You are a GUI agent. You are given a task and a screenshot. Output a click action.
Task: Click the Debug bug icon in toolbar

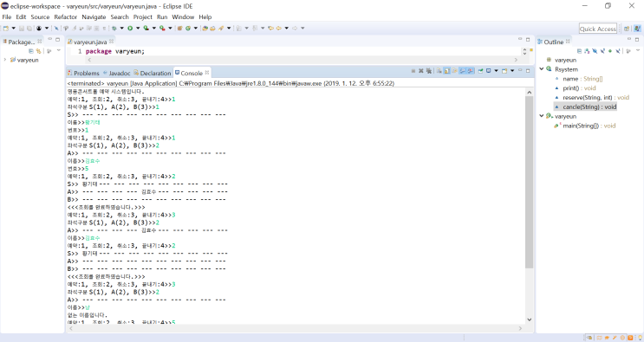point(114,29)
